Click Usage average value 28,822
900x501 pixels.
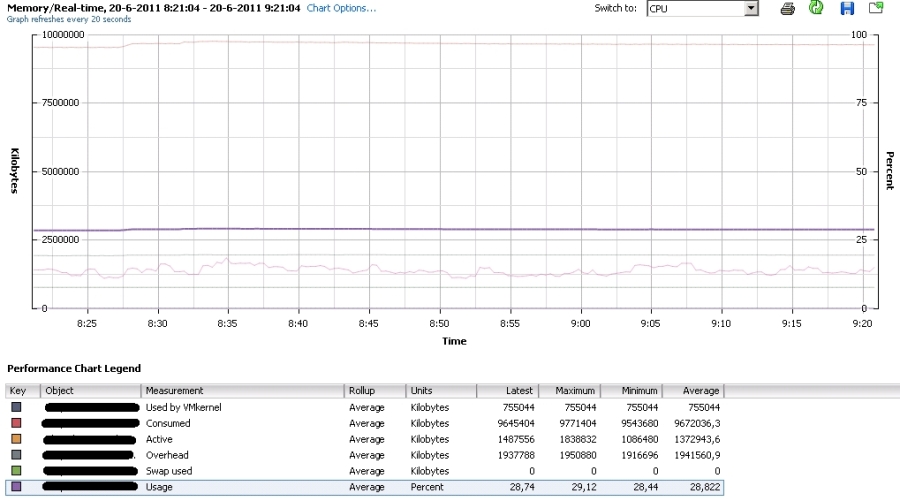(x=705, y=487)
